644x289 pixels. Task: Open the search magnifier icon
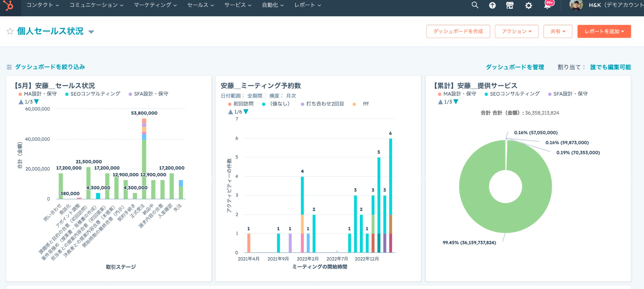tap(475, 5)
